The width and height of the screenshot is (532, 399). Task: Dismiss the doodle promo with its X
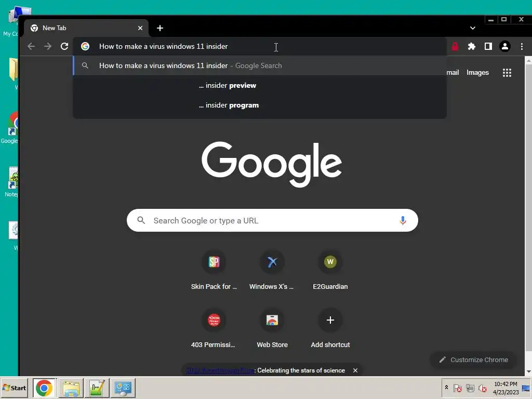355,370
